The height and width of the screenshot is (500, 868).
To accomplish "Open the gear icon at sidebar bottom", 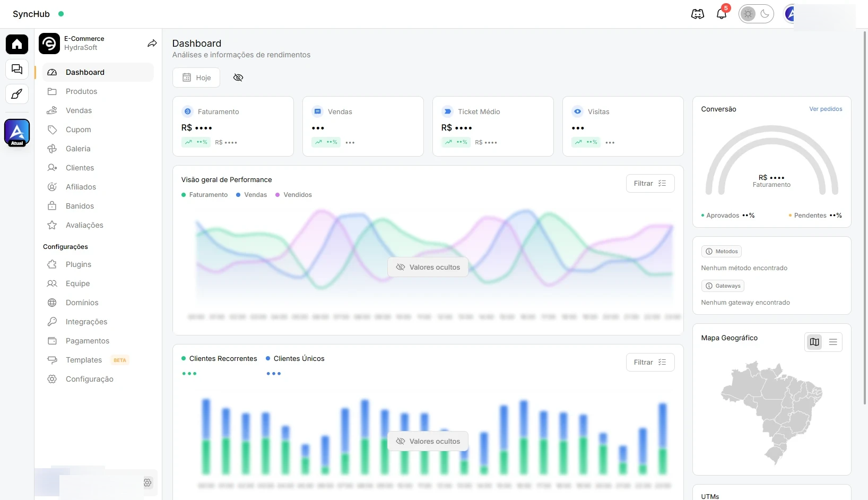I will (x=147, y=482).
